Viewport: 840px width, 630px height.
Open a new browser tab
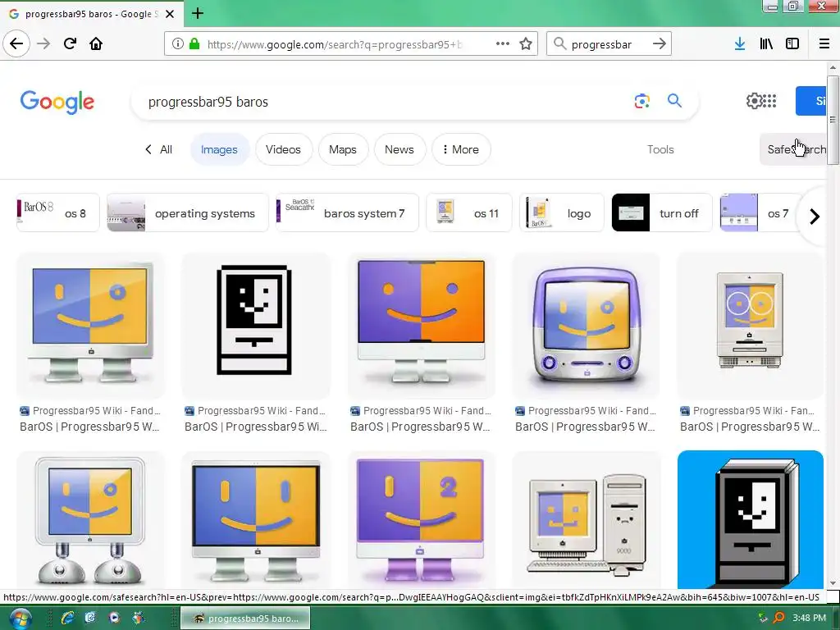198,13
